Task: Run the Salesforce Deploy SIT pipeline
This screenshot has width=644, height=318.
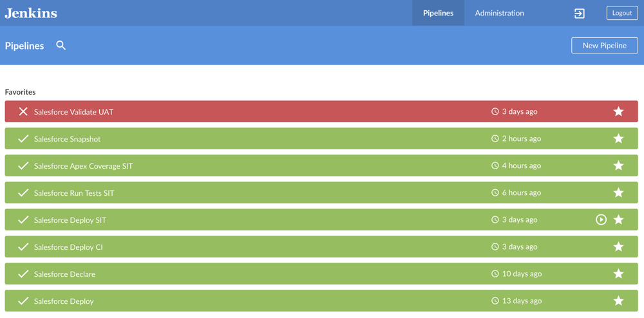Action: [601, 220]
